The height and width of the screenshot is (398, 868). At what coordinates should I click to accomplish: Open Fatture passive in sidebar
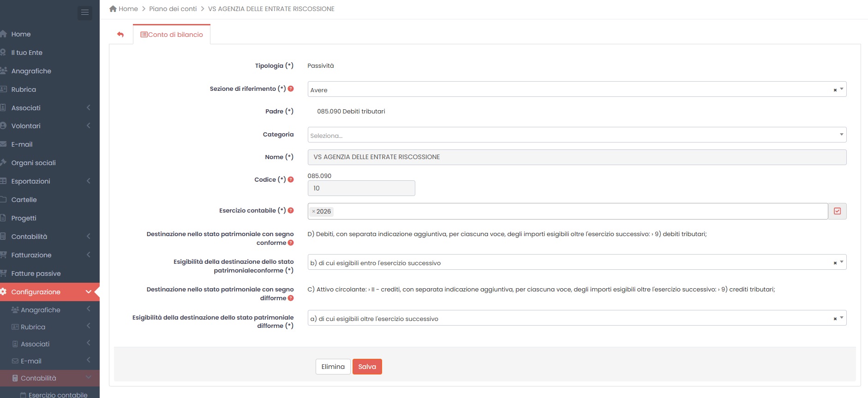[x=36, y=273]
